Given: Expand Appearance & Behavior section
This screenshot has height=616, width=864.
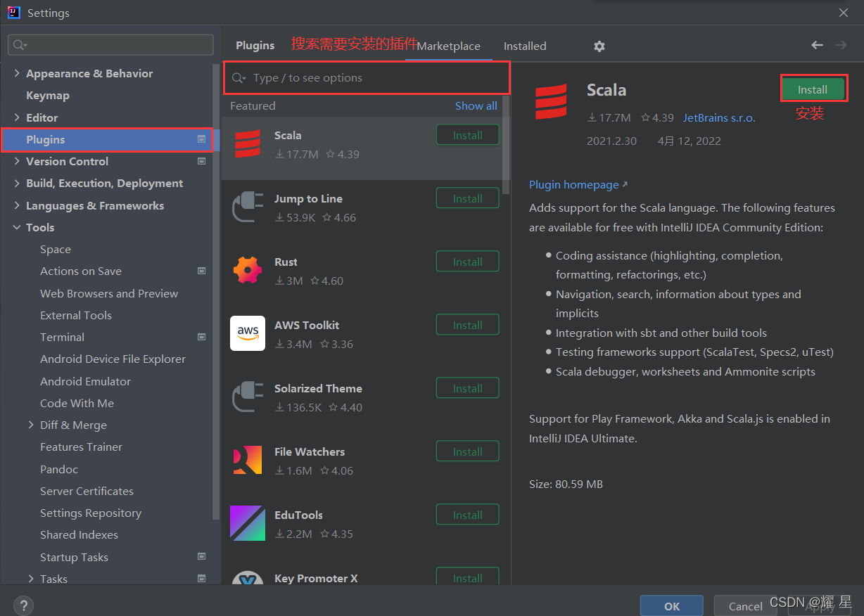Looking at the screenshot, I should click(x=18, y=73).
